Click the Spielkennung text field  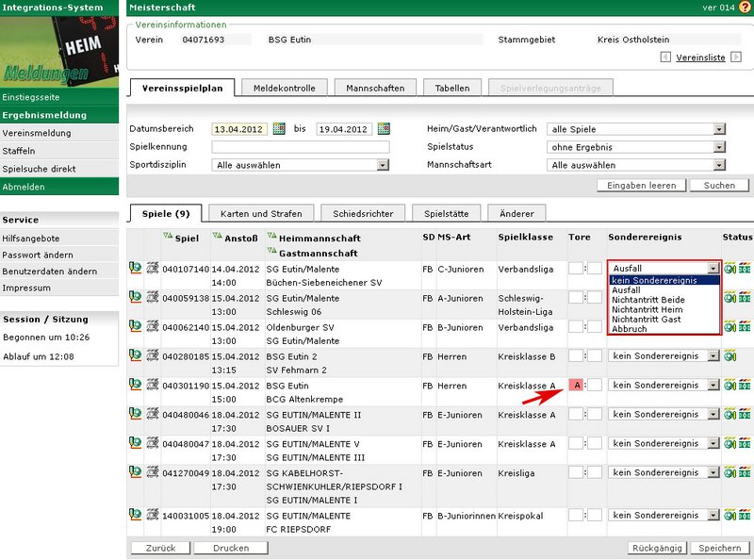click(x=300, y=147)
